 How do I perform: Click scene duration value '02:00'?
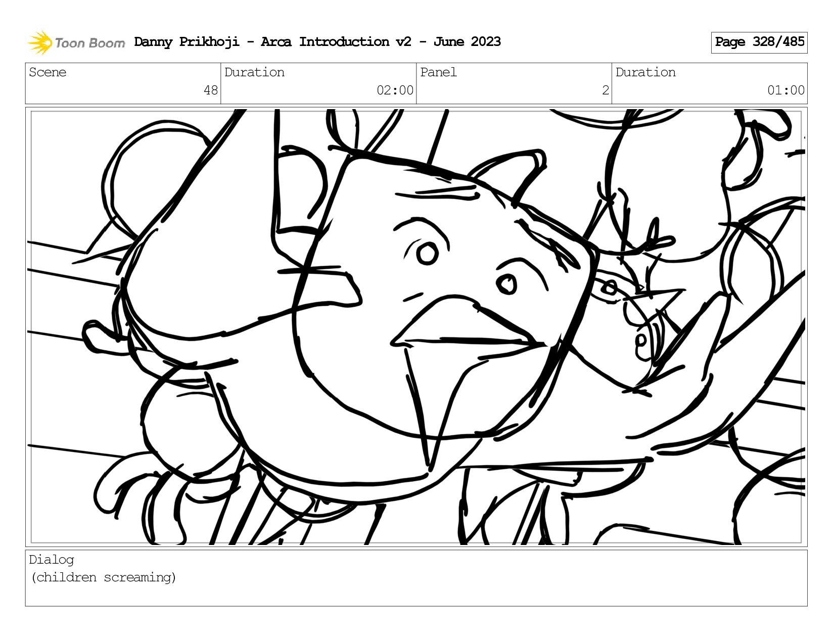point(395,90)
